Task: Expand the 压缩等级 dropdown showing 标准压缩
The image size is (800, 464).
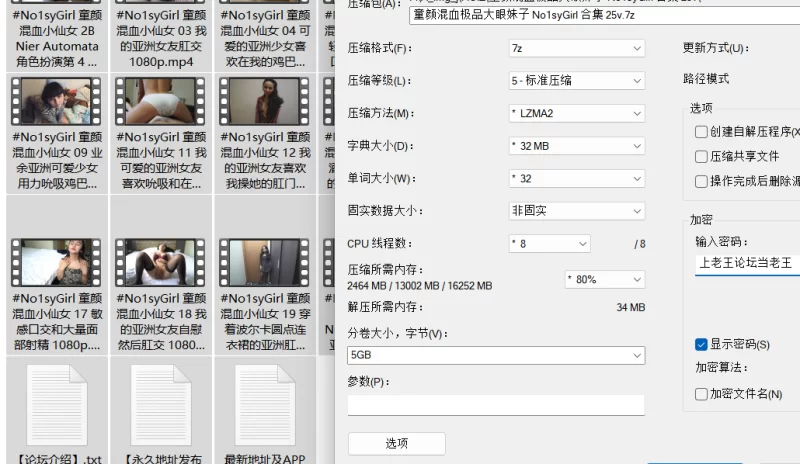Action: point(576,81)
